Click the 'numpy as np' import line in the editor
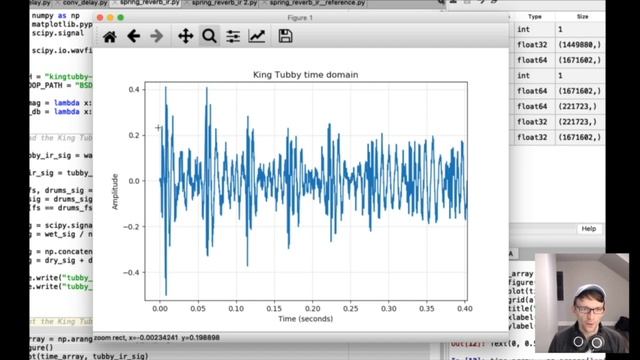This screenshot has height=360, width=640. pos(56,16)
